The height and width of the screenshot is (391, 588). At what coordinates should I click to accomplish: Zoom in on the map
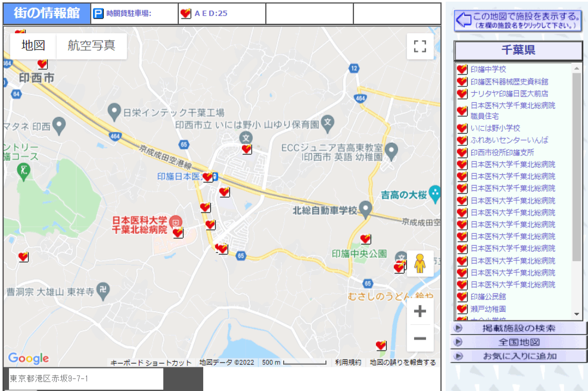click(420, 311)
